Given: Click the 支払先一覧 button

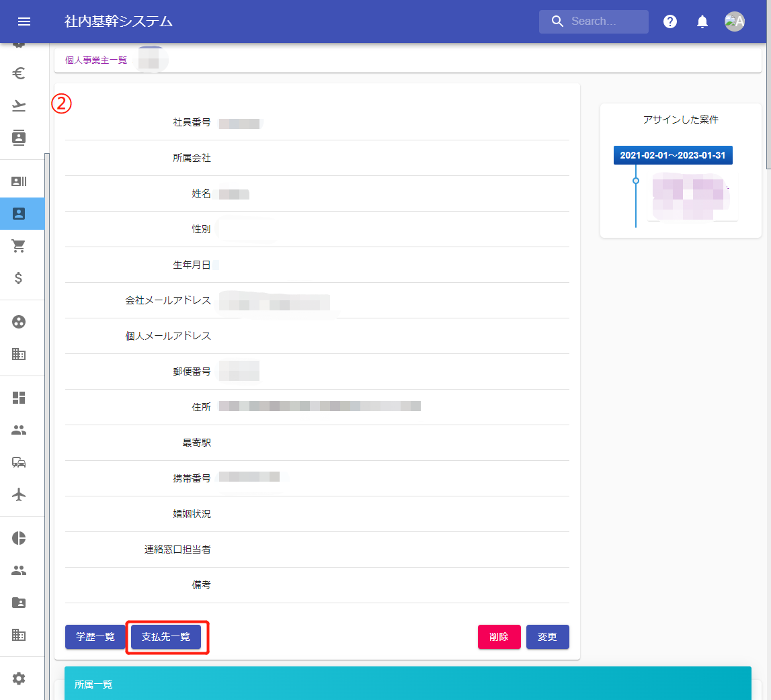Looking at the screenshot, I should (x=166, y=637).
